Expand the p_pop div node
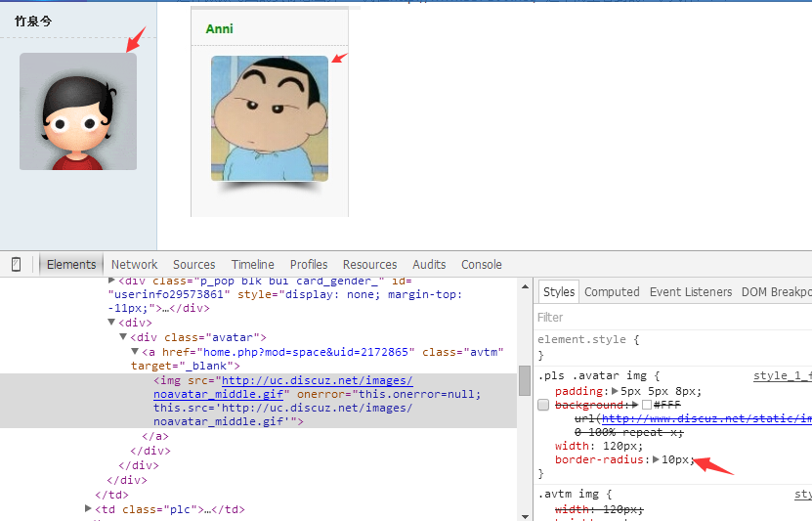Viewport: 812px width, 521px height. click(x=111, y=281)
